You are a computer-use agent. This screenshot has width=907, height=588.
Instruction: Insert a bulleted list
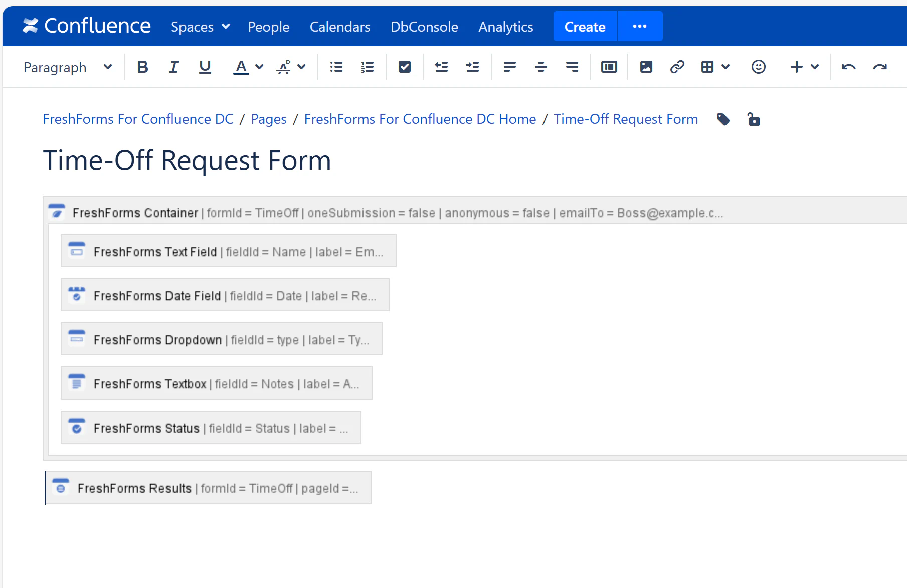336,66
